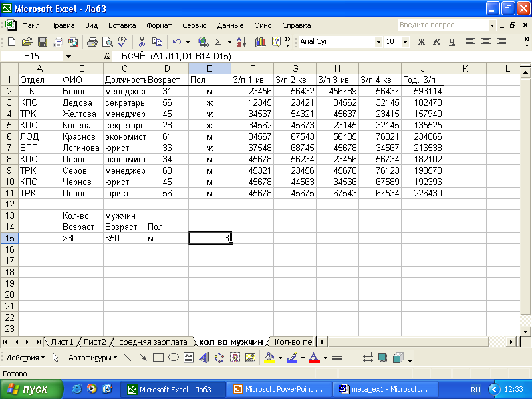
Task: Toggle Bold formatting (Ж)
Action: (421, 42)
